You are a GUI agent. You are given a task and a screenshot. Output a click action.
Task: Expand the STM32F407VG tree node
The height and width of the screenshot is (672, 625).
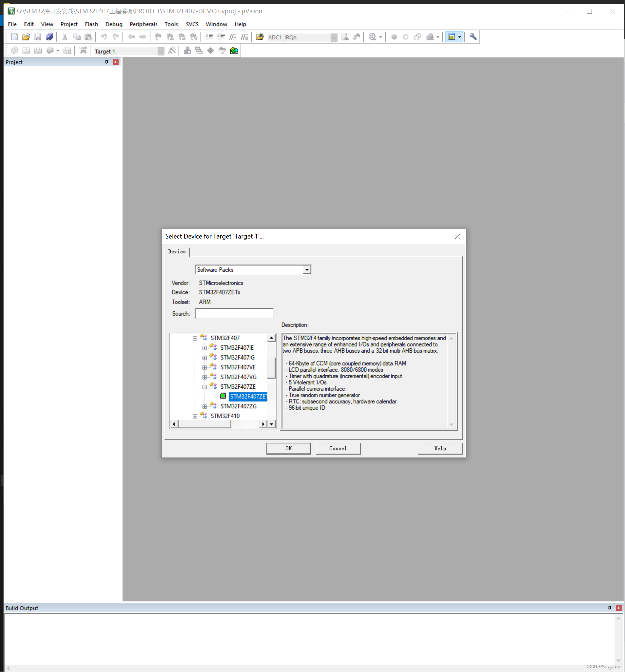point(204,377)
